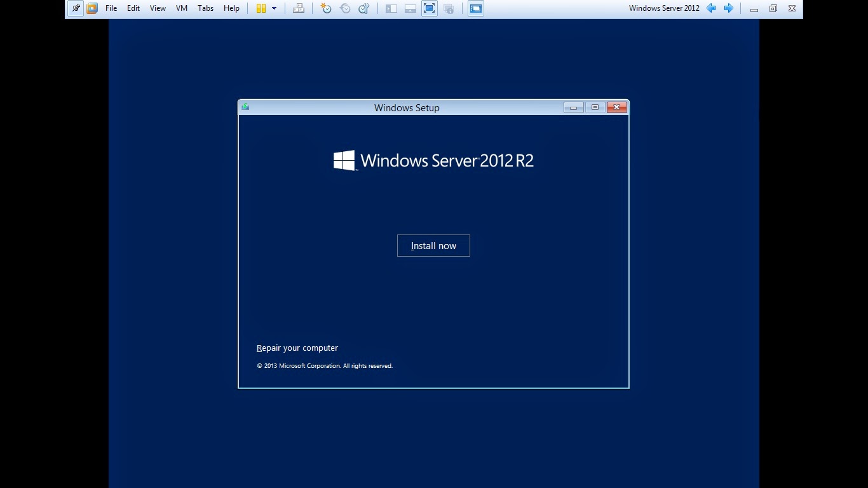Screen dimensions: 868x488
Task: Toggle full screen mode icon
Action: [430, 8]
